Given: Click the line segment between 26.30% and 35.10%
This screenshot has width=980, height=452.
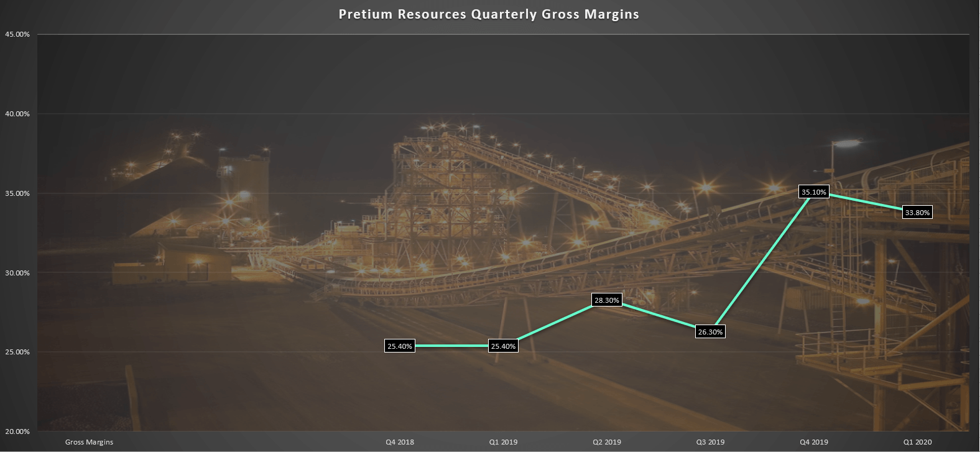Looking at the screenshot, I should pyautogui.click(x=762, y=262).
